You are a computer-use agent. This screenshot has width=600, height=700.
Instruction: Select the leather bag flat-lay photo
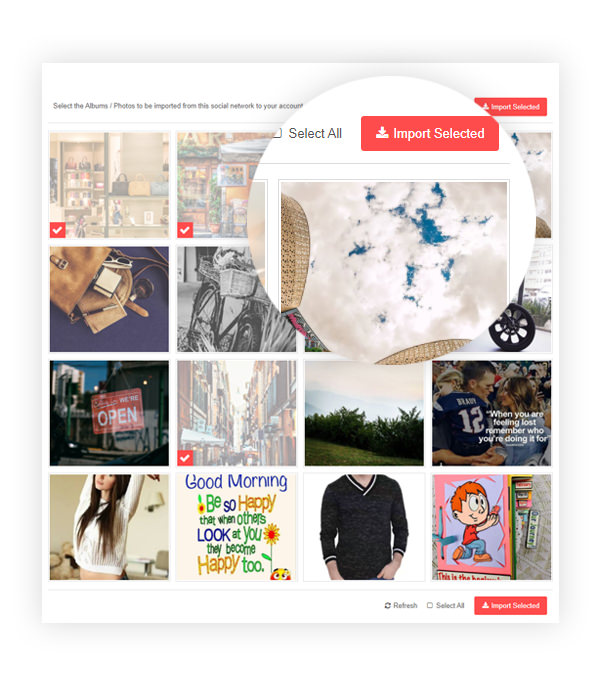click(109, 299)
